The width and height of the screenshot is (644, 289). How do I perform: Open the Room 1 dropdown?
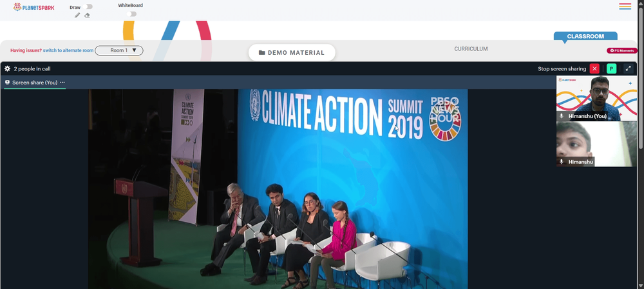click(x=119, y=50)
